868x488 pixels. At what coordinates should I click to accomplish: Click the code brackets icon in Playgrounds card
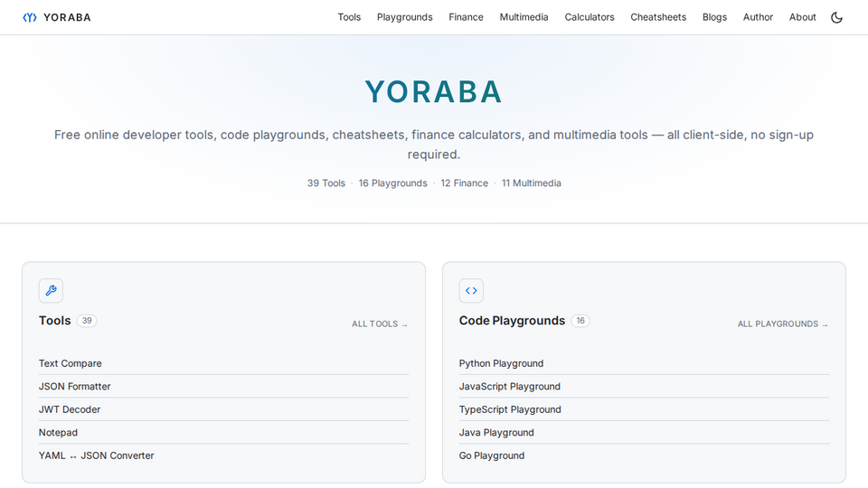pos(471,290)
